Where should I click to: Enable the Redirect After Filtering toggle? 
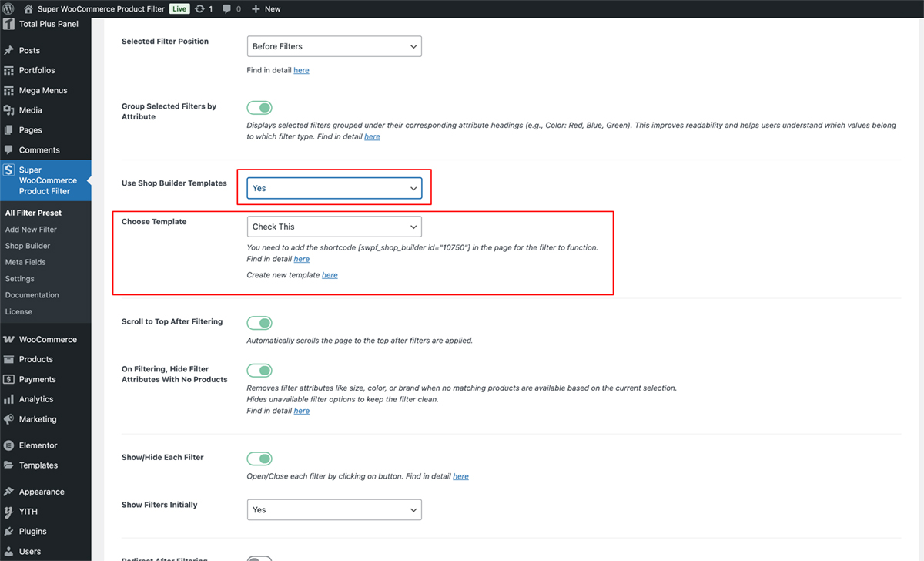[259, 559]
